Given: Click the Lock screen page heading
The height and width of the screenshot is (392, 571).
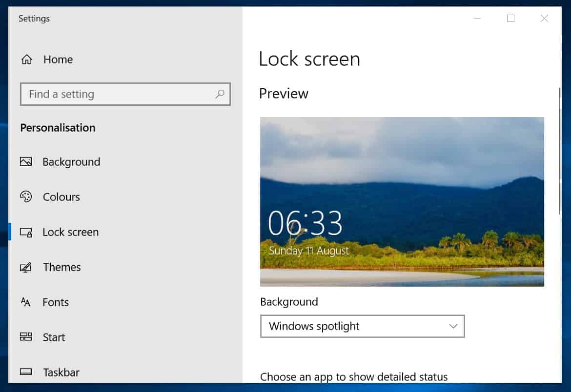Looking at the screenshot, I should click(309, 59).
